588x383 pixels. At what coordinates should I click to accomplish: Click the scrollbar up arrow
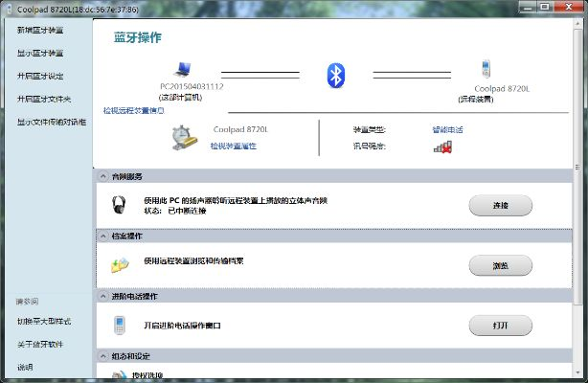click(x=577, y=24)
